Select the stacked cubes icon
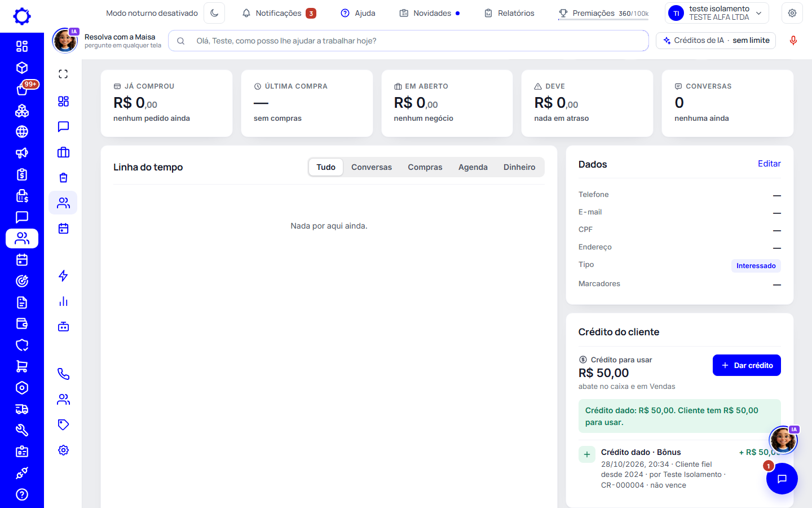 point(22,111)
